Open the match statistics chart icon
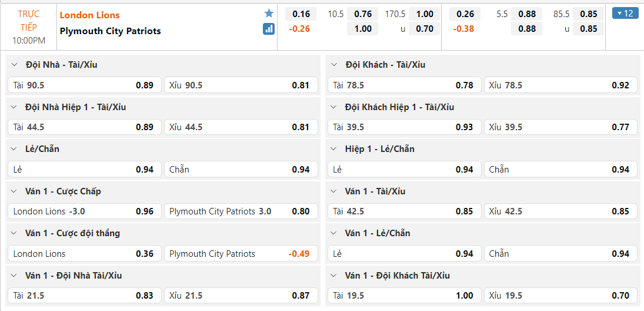 coord(269,28)
